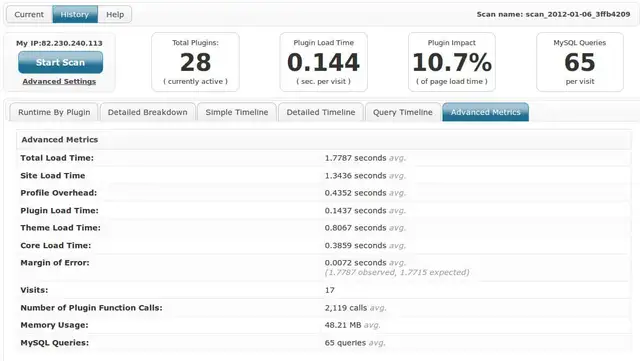
Task: Click the MySQL Queries: row label
Action: [55, 343]
